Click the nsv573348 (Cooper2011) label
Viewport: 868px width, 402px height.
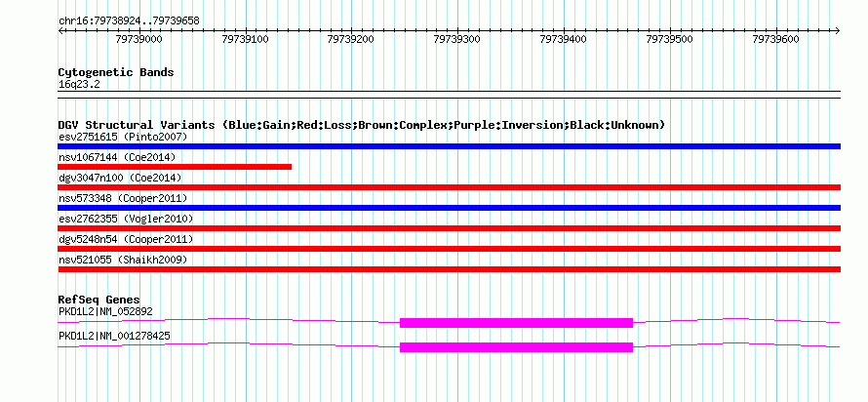tap(123, 198)
